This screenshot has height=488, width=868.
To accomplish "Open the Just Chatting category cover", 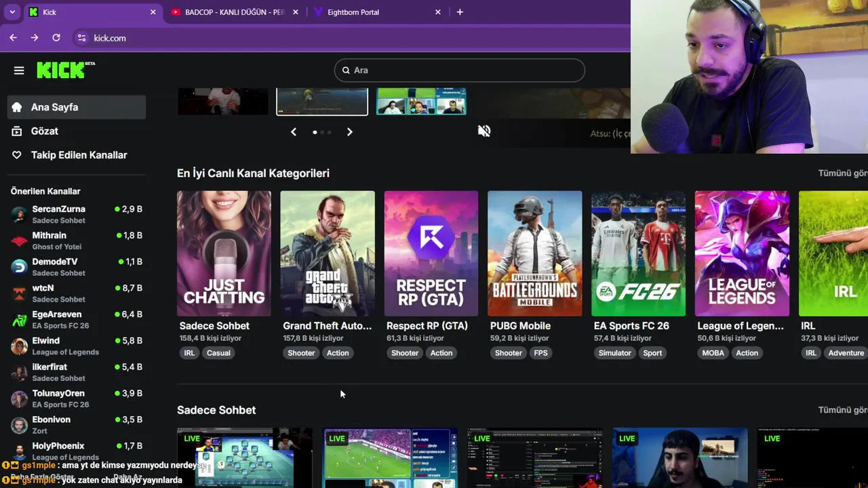I will pos(224,253).
